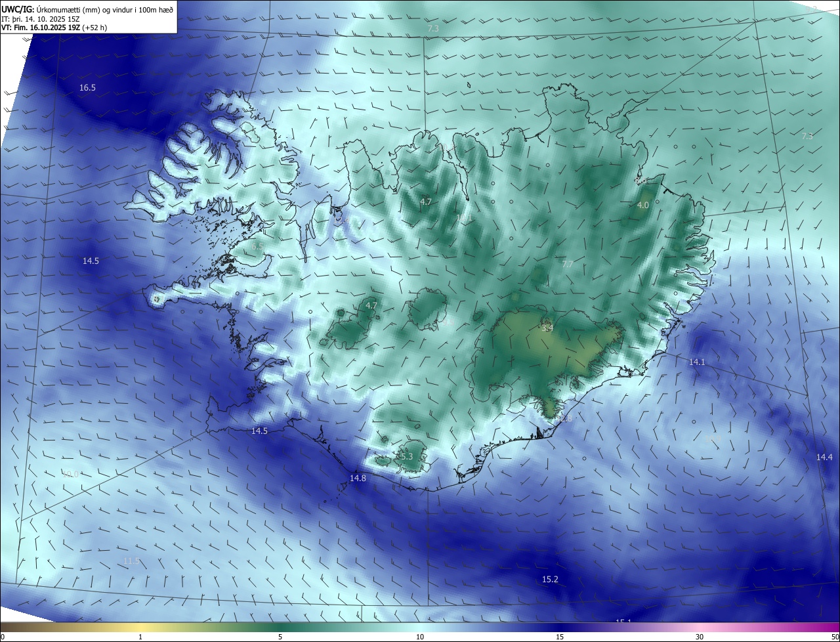The image size is (840, 642).
Task: Click the '(+52 h)' forecast offset text
Action: coord(96,28)
